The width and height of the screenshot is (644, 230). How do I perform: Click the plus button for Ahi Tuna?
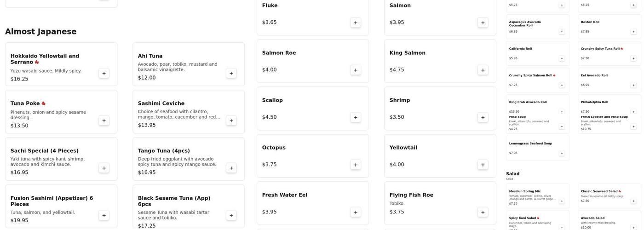pyautogui.click(x=231, y=73)
